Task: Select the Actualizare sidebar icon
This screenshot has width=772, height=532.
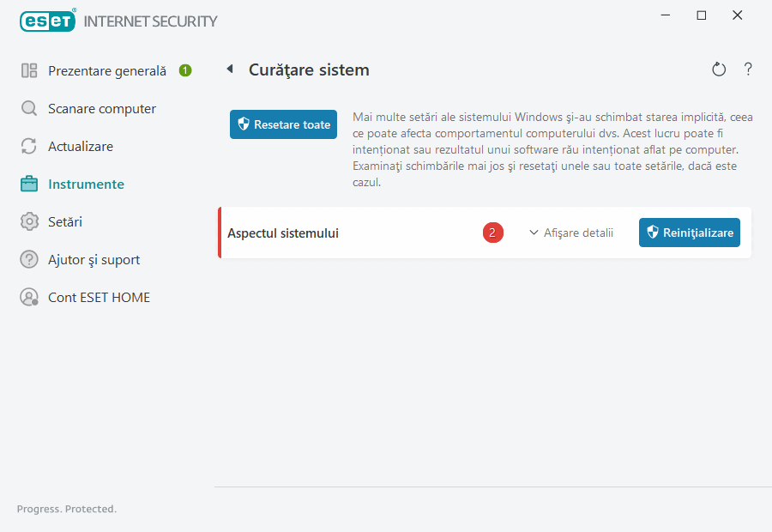Action: [27, 146]
